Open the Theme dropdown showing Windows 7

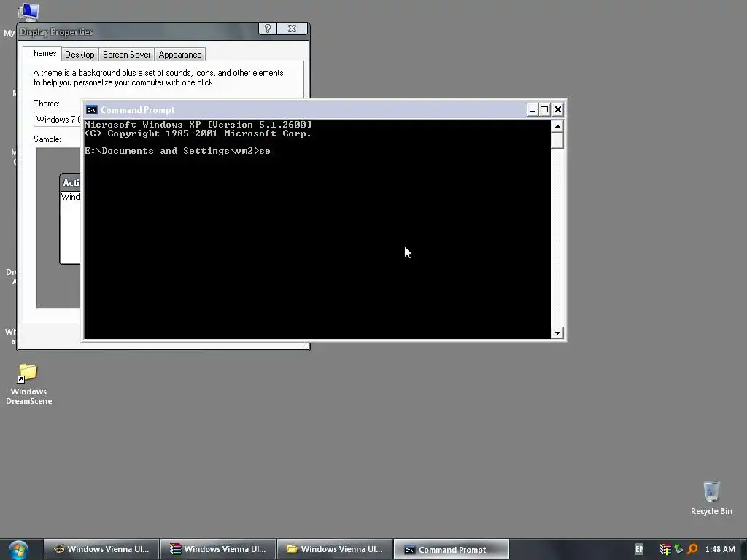(x=58, y=119)
